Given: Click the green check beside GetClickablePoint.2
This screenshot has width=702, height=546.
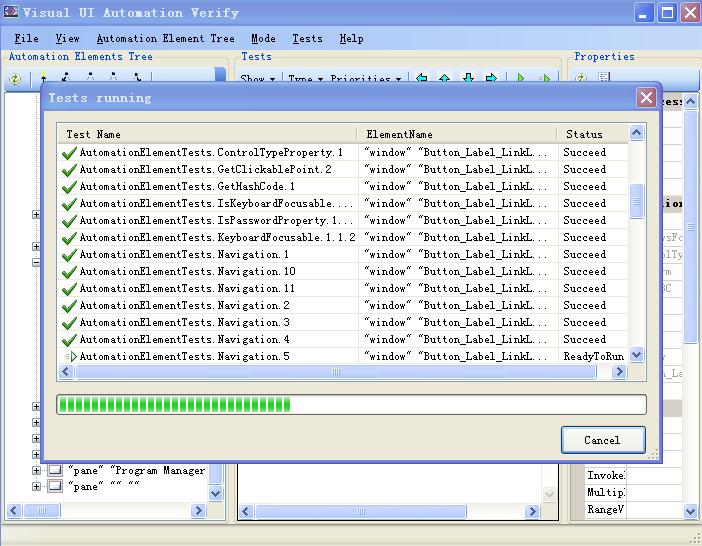Looking at the screenshot, I should (x=69, y=170).
